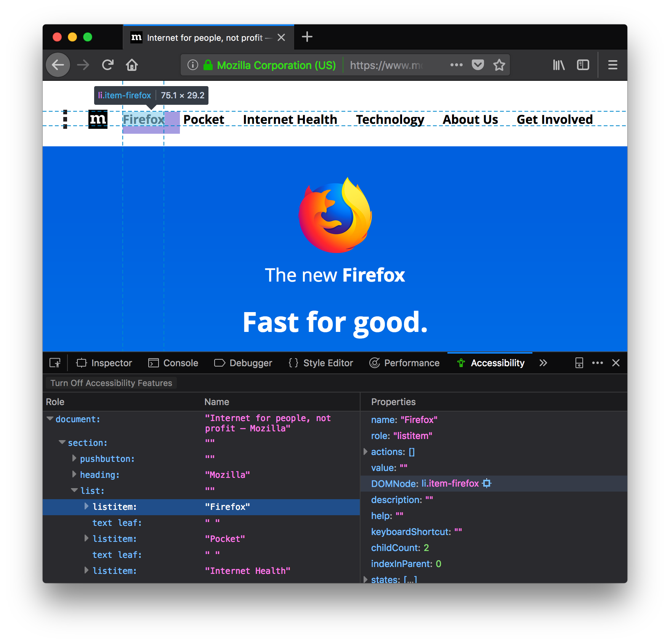The image size is (670, 644).
Task: Click the forward navigation arrow
Action: click(83, 65)
